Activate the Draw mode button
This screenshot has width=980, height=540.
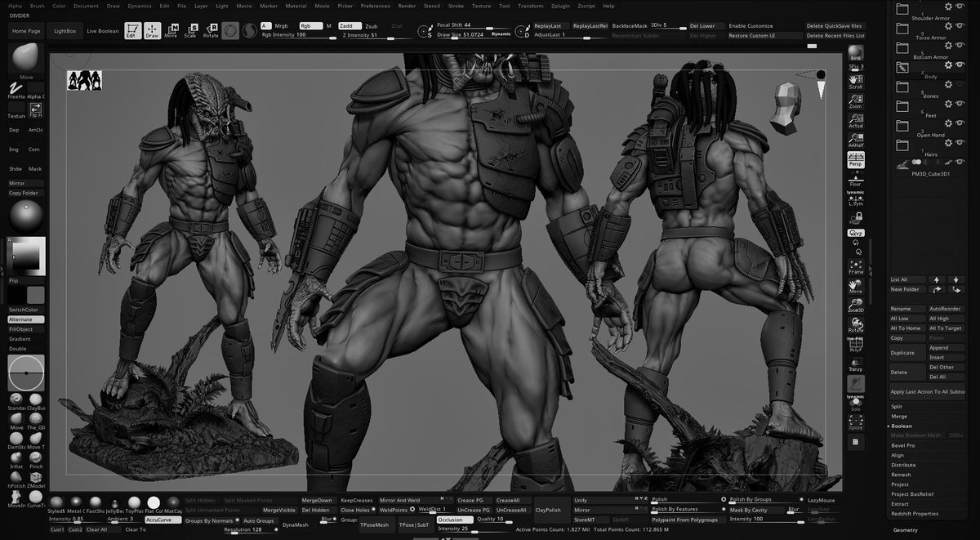152,31
